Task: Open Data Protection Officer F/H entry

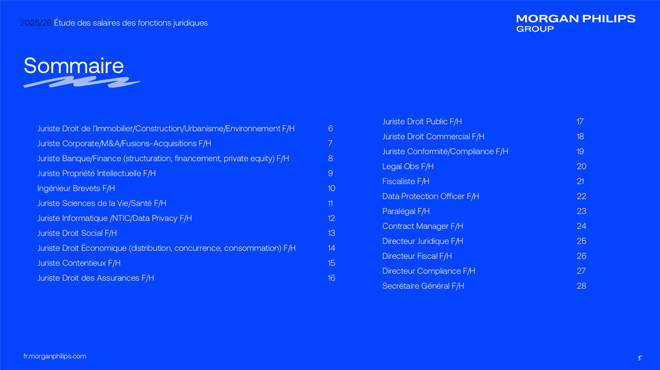Action: [431, 196]
